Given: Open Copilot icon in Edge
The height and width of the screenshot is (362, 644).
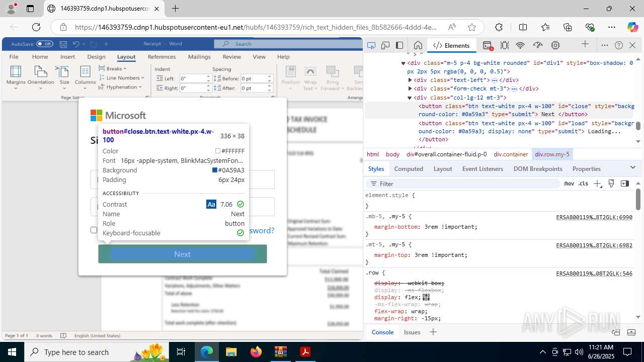Looking at the screenshot, I should click(x=632, y=27).
